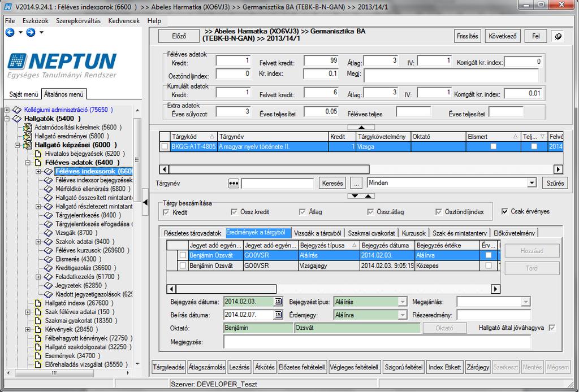This screenshot has height=392, width=579.
Task: Open the Kedvencek menu
Action: (124, 21)
